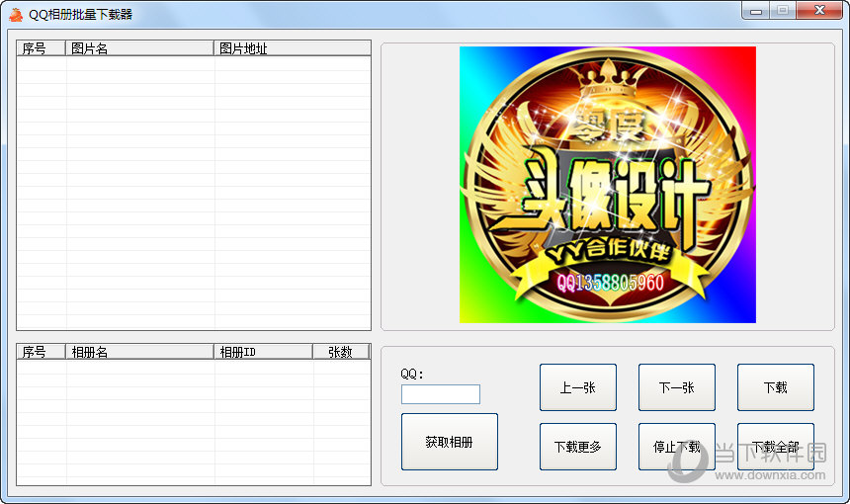Click 序号 header in the album list

pos(42,352)
